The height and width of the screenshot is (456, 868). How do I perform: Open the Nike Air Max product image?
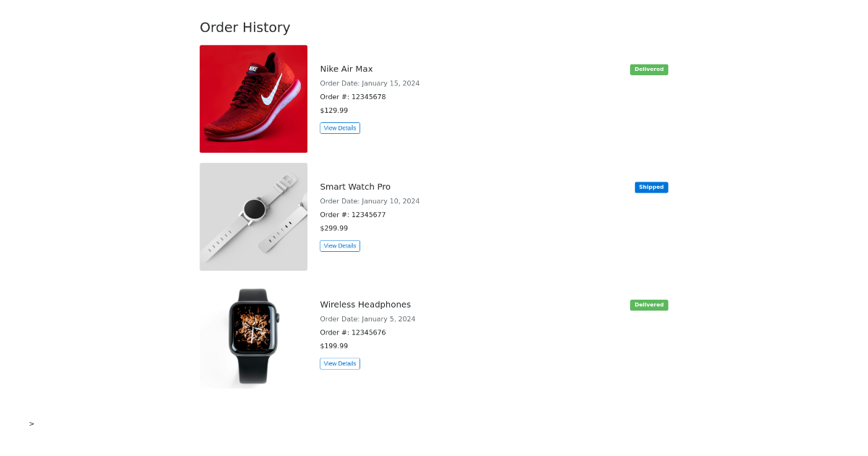coord(253,98)
